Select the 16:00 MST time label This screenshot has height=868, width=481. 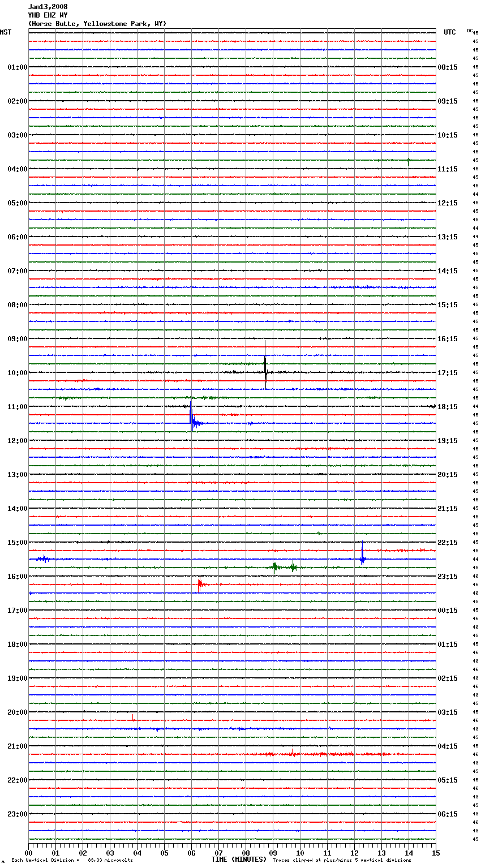point(18,577)
